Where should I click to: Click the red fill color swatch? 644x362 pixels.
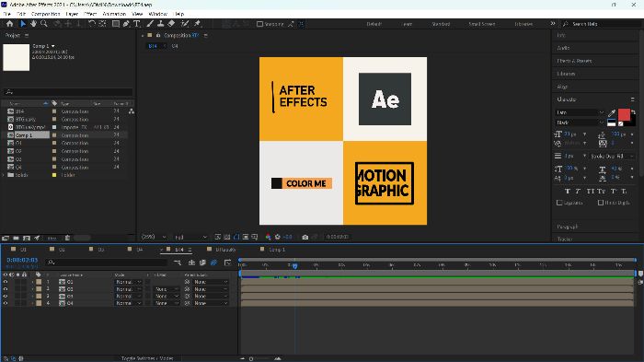tap(624, 115)
